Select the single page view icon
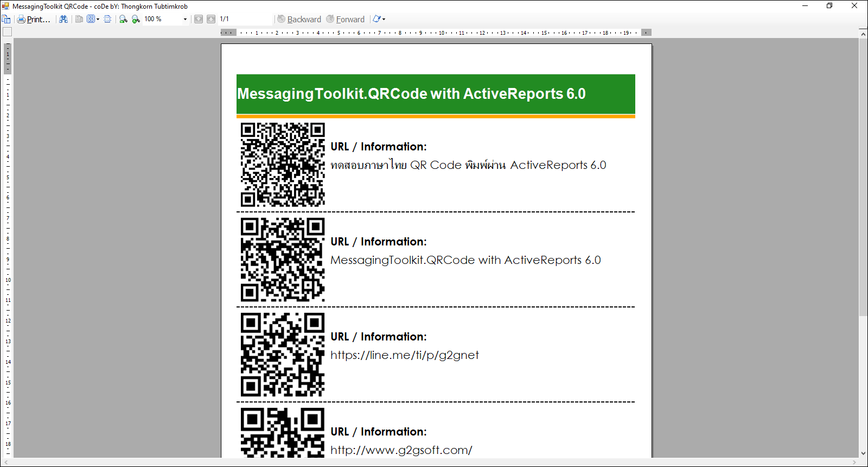The height and width of the screenshot is (467, 868). 79,19
